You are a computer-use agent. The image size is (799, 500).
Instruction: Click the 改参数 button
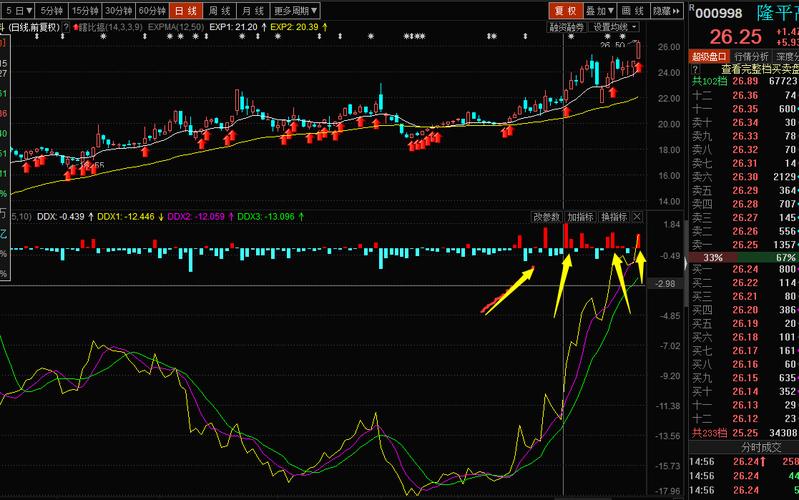tap(546, 217)
